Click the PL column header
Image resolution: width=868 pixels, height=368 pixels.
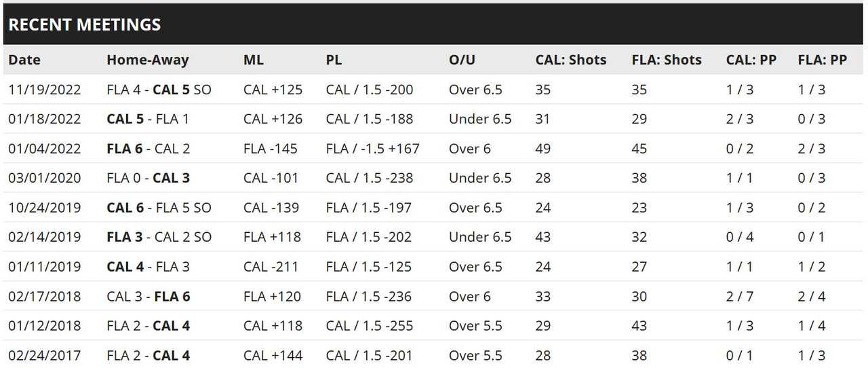click(x=334, y=60)
